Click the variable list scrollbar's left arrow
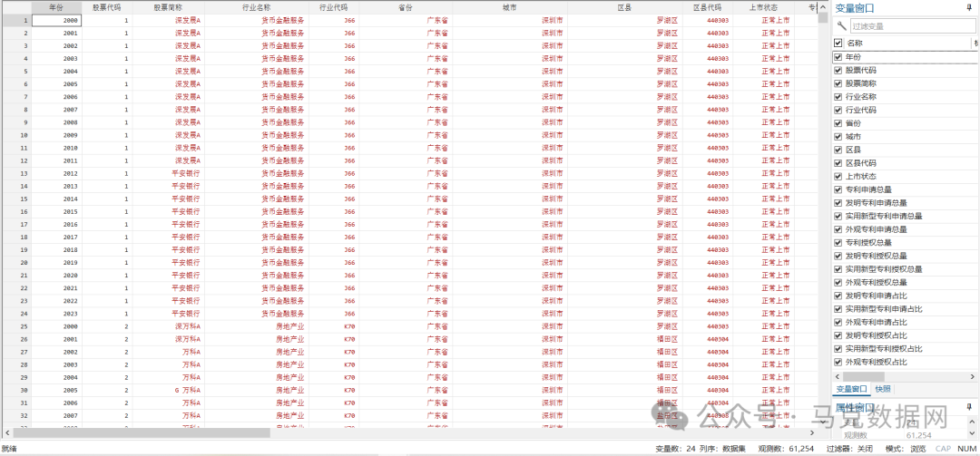Image resolution: width=980 pixels, height=456 pixels. point(838,376)
